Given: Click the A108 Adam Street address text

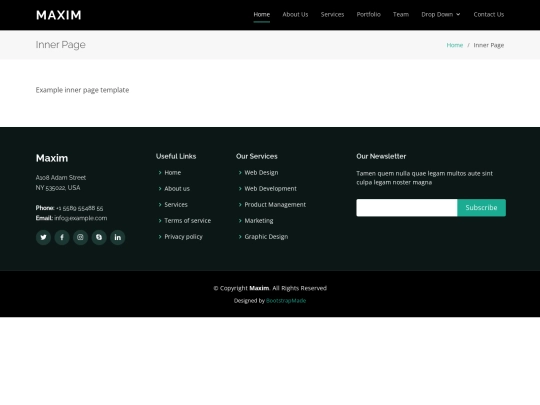Looking at the screenshot, I should coord(61,178).
